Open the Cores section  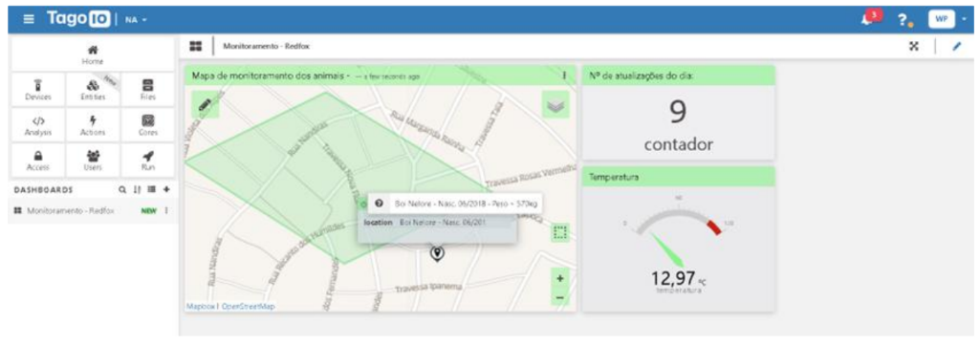coord(147,125)
